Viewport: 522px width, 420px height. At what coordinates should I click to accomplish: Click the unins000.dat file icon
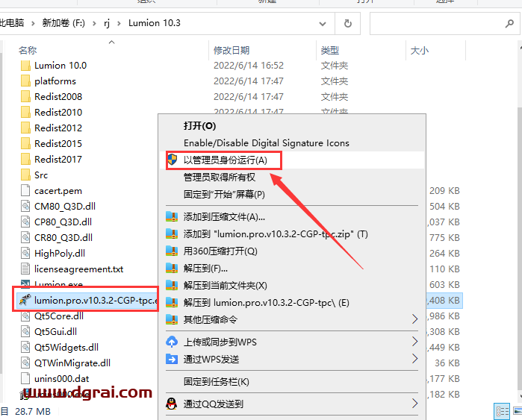[25, 378]
